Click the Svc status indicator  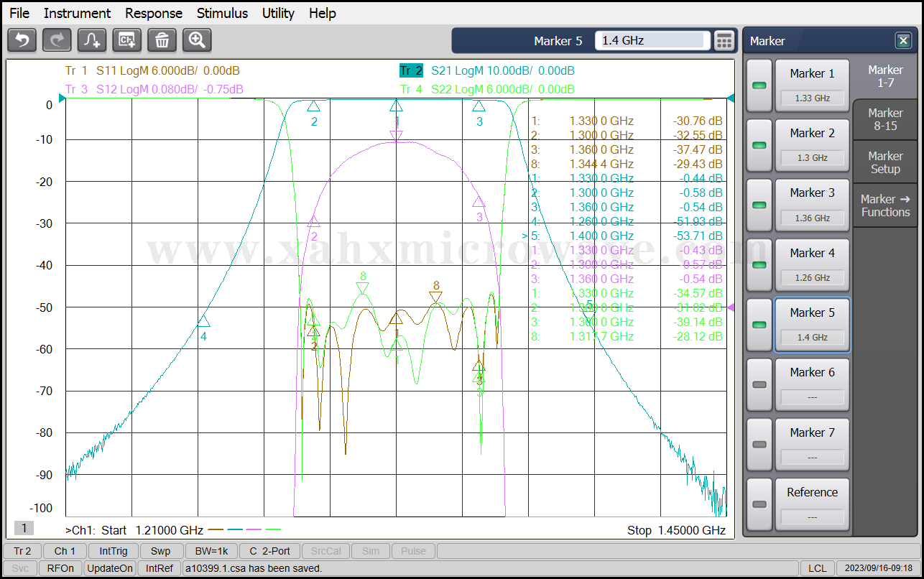20,568
